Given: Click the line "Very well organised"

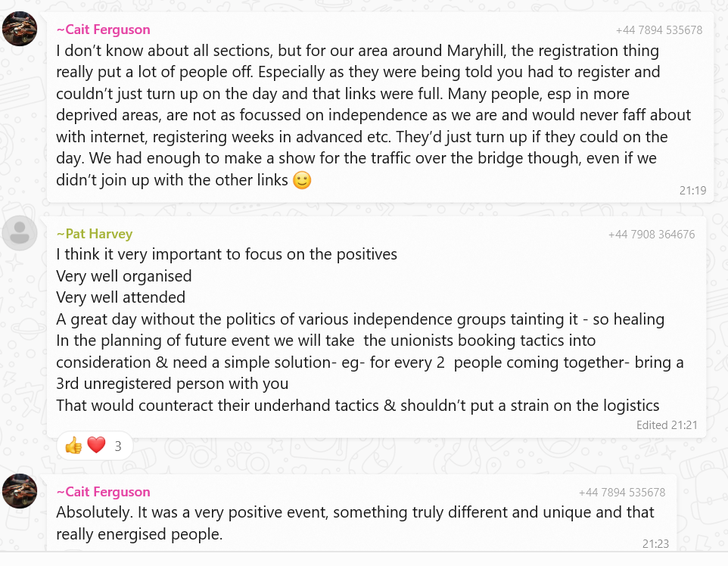Looking at the screenshot, I should click(x=124, y=276).
